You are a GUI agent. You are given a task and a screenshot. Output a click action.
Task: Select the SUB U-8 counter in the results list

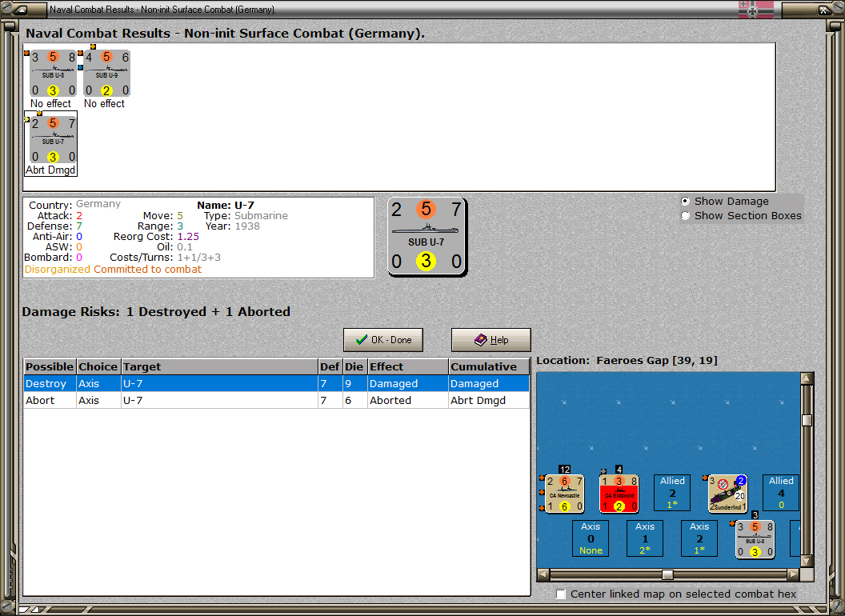coord(53,74)
